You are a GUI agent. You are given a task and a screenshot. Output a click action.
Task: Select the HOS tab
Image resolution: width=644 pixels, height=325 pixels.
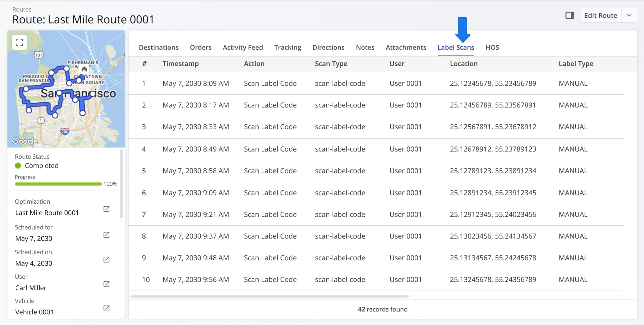click(x=492, y=47)
